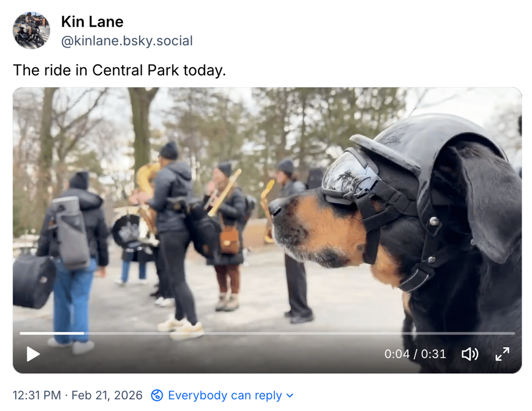This screenshot has height=411, width=532.
Task: Seek to the middle of the video progress bar
Action: 267,333
